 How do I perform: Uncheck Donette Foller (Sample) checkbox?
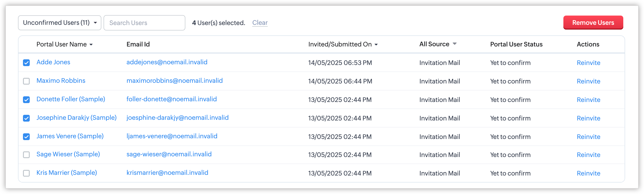(x=26, y=100)
